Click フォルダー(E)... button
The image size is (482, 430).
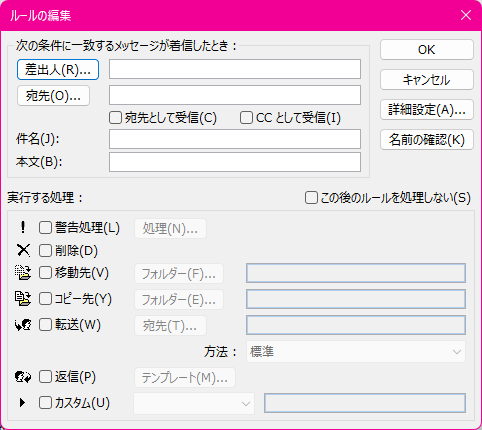pyautogui.click(x=179, y=300)
